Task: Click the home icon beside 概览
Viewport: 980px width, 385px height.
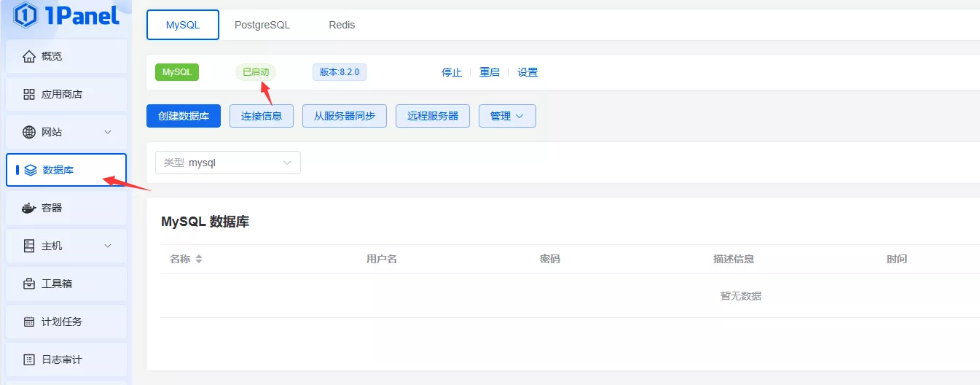Action: coord(29,56)
